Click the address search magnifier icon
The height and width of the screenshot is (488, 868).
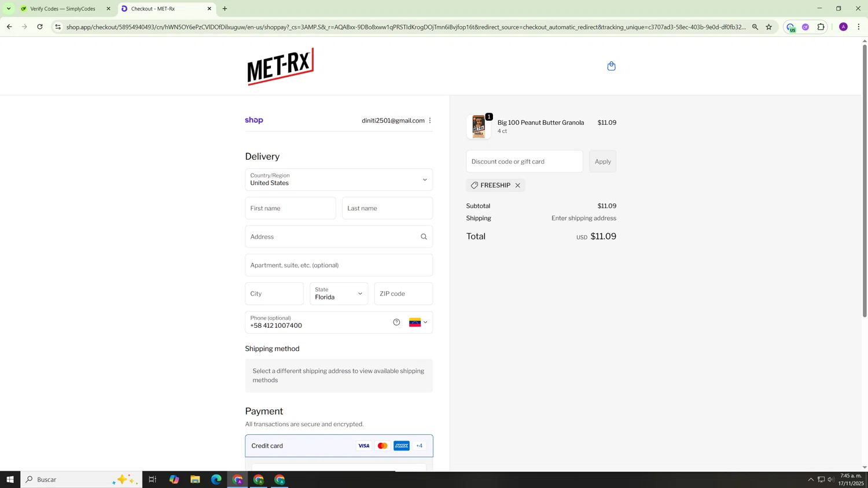(424, 236)
